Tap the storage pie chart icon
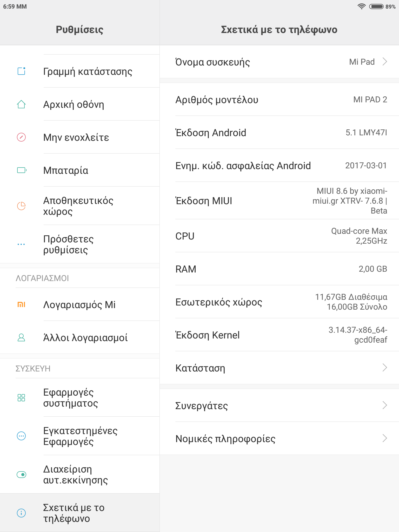Viewport: 399px width, 532px height. (21, 206)
